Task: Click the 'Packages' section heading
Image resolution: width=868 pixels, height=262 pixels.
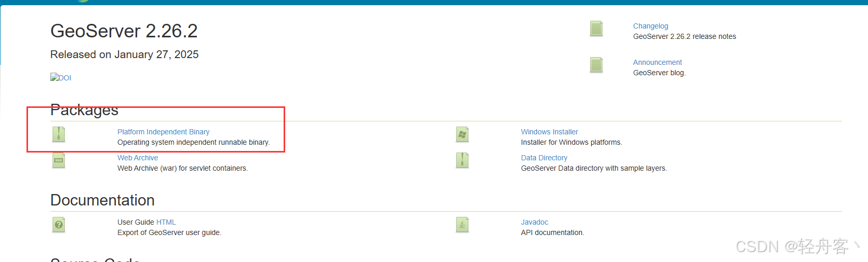Action: [85, 110]
